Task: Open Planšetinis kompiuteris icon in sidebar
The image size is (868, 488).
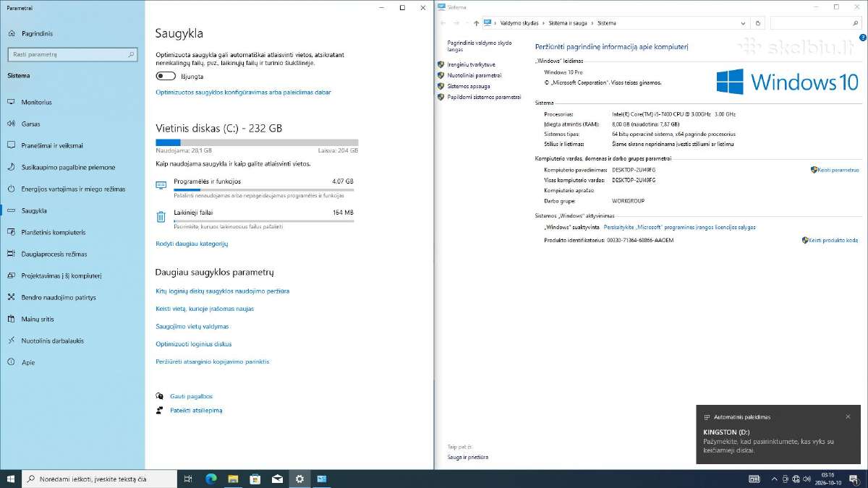Action: click(x=12, y=232)
